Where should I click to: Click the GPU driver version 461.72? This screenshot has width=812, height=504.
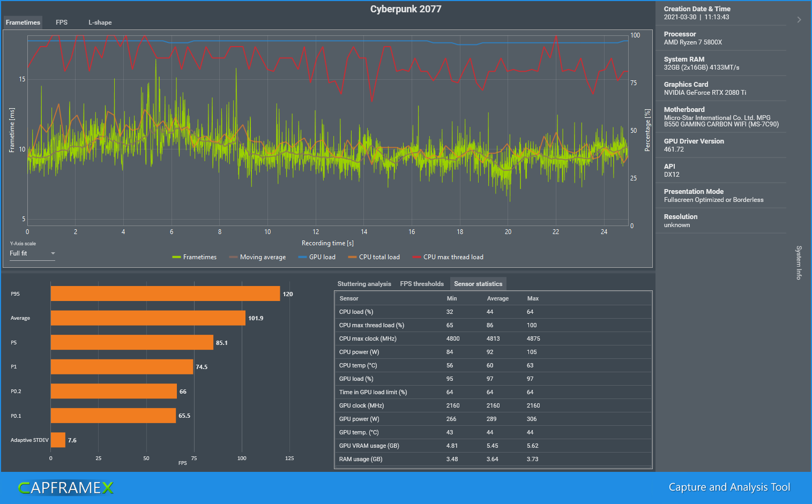(x=674, y=149)
